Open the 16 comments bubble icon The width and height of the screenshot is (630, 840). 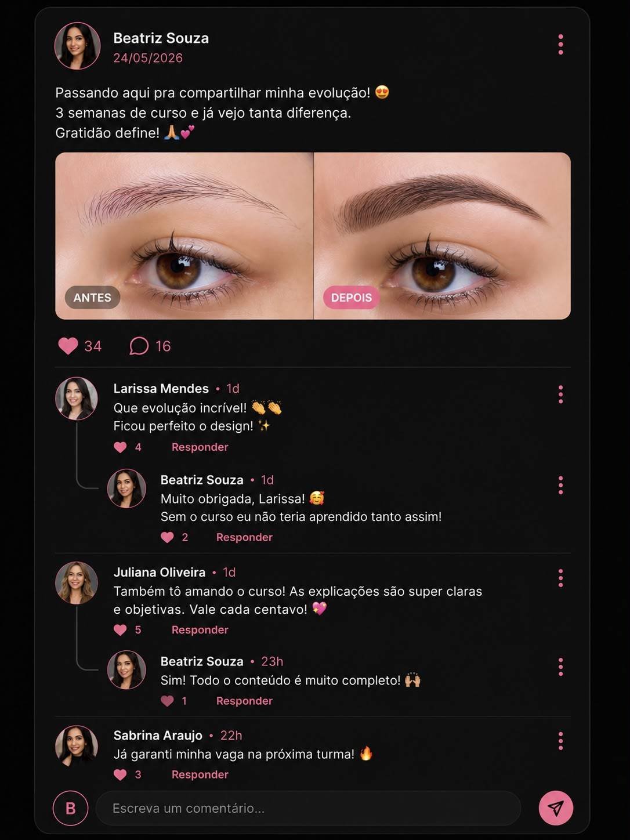(x=139, y=346)
